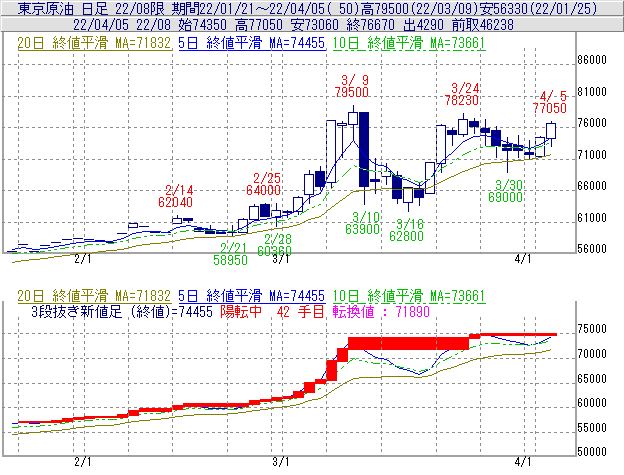Viewport: 624px width, 475px height.
Task: Click the 55000 axis label on lower chart
Action: [592, 428]
